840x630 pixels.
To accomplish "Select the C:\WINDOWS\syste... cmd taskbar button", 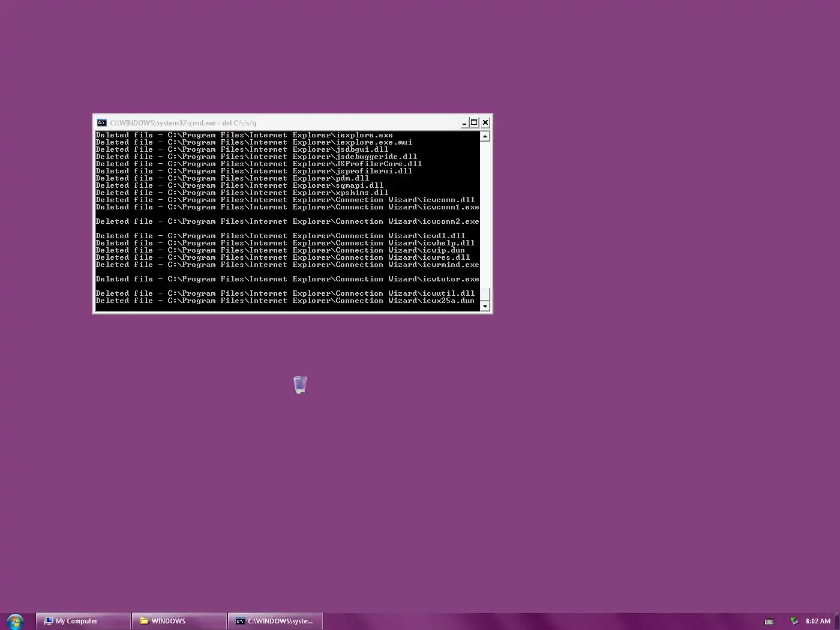I will pos(275,621).
